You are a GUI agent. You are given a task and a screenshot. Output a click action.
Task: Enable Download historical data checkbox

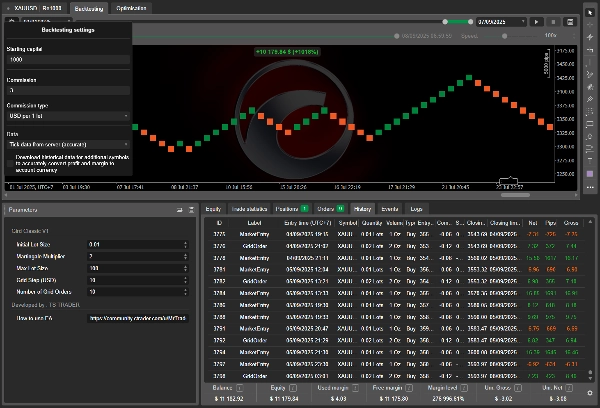click(x=10, y=156)
